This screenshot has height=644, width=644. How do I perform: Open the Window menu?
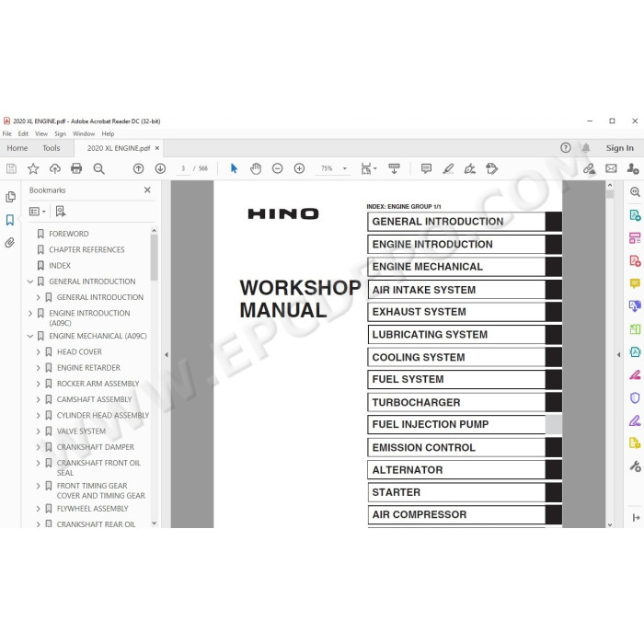pos(84,134)
